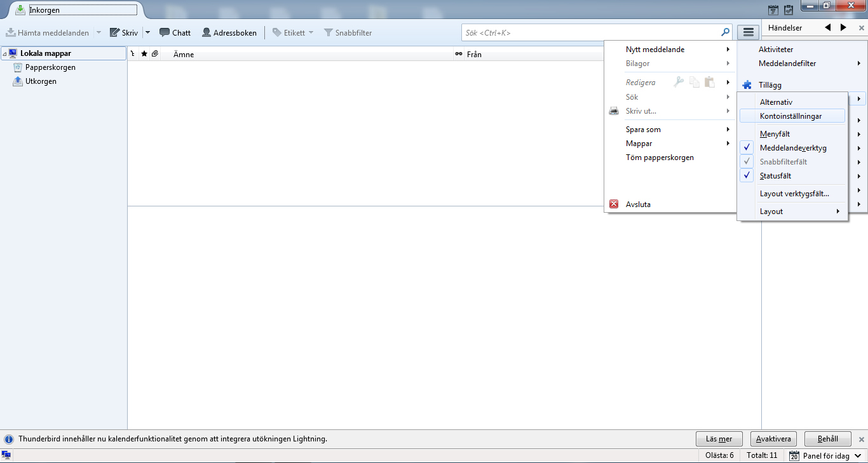Go to next day in Händelser panel

click(843, 27)
